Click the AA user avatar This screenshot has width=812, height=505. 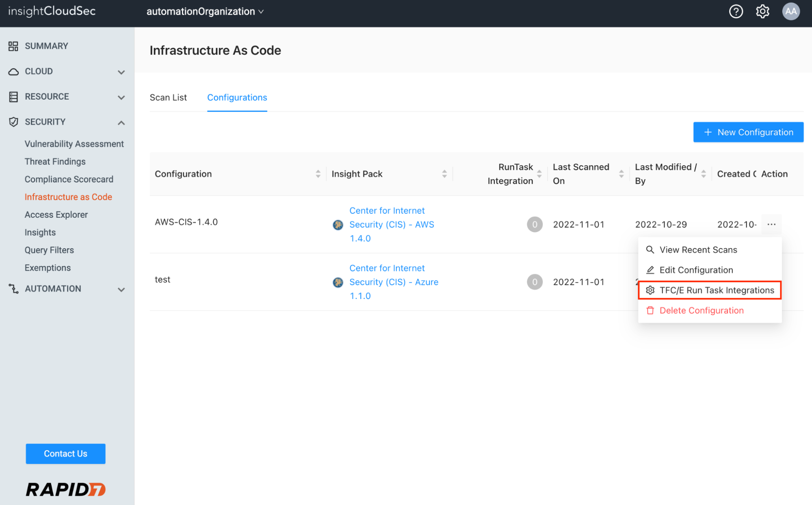[790, 11]
